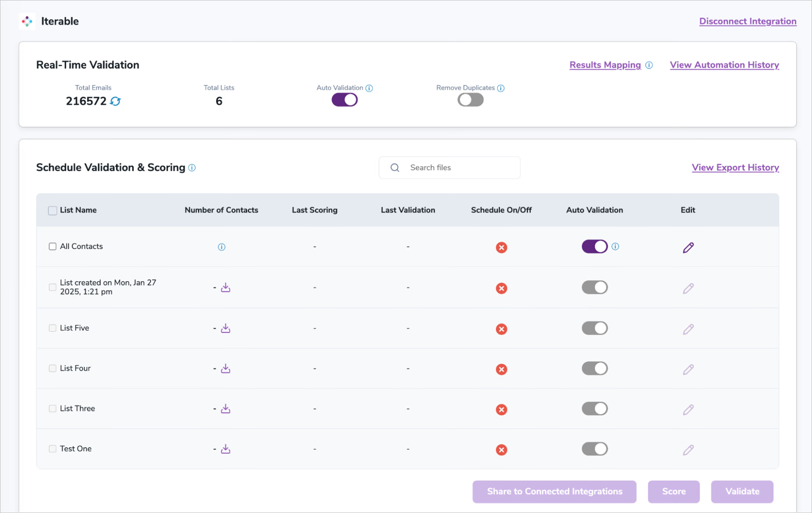The height and width of the screenshot is (513, 812).
Task: Click the Auto Validation column header
Action: 594,210
